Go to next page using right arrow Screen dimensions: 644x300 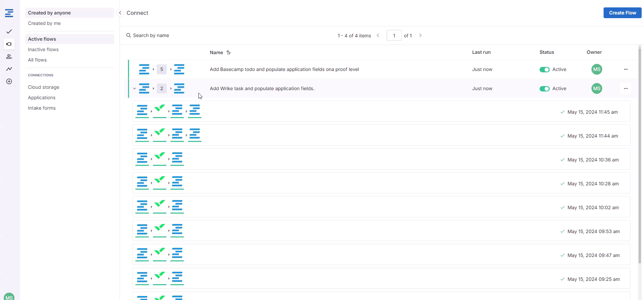coord(420,35)
